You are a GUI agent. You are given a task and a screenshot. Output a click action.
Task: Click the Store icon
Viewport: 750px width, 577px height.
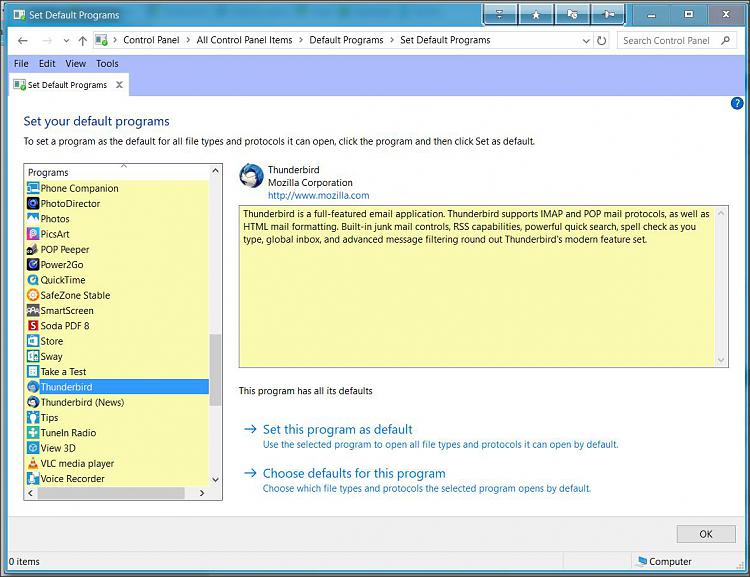coord(33,341)
